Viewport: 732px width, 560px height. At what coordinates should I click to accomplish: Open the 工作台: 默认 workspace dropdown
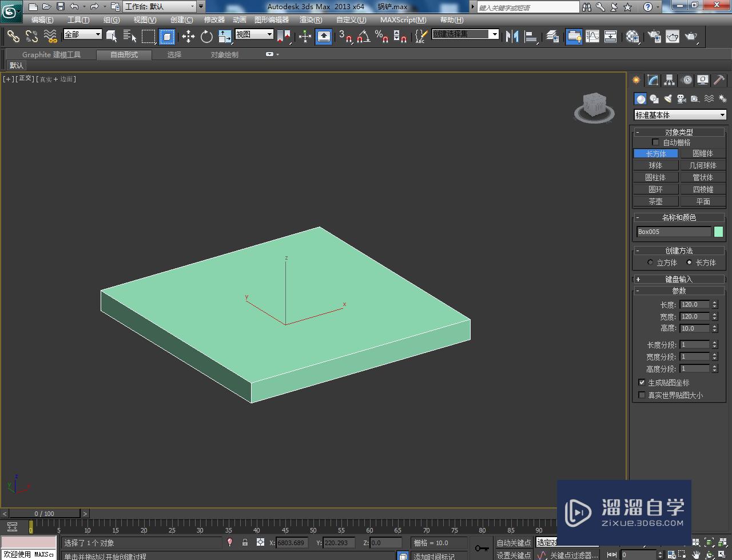point(160,7)
